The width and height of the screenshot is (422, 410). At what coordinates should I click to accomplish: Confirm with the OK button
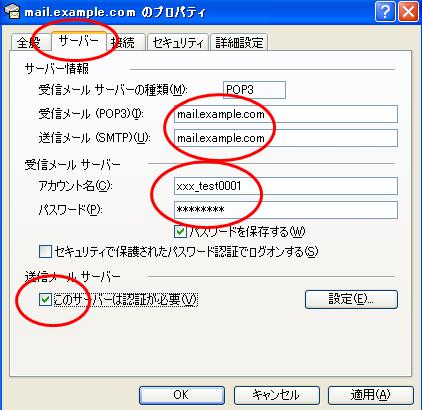(182, 395)
